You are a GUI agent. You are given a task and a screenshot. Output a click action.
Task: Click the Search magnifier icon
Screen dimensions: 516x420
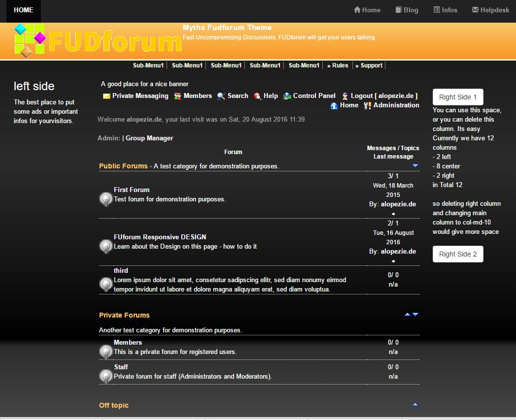click(221, 97)
